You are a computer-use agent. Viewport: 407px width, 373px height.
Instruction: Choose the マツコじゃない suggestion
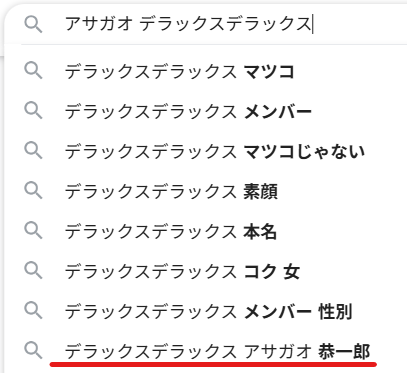(x=205, y=151)
